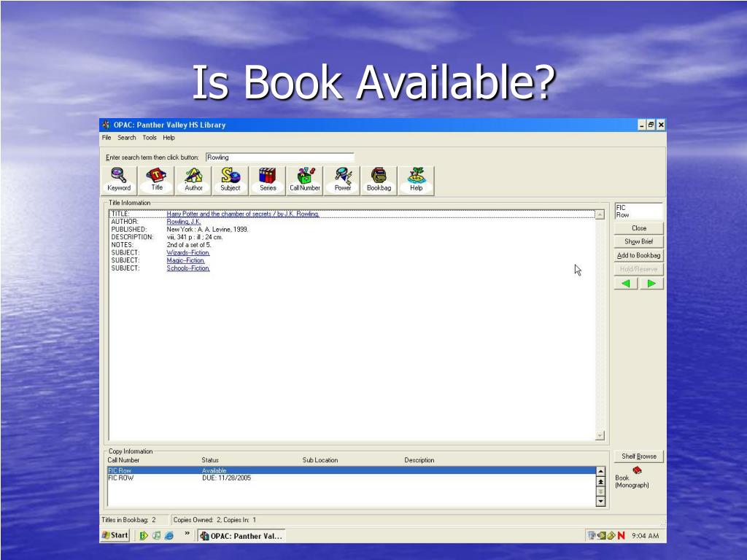Click 'Titles in Bookbag: 2' in the status bar

coord(128,520)
